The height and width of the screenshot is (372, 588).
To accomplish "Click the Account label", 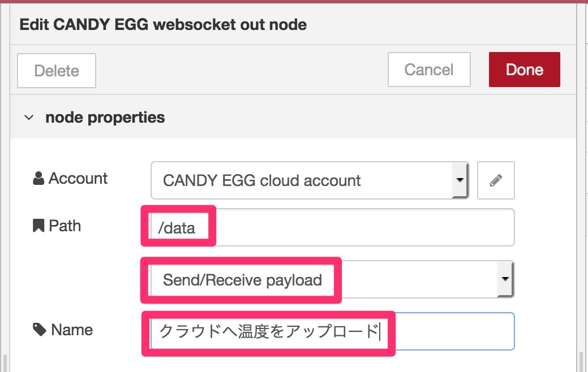I will point(78,178).
